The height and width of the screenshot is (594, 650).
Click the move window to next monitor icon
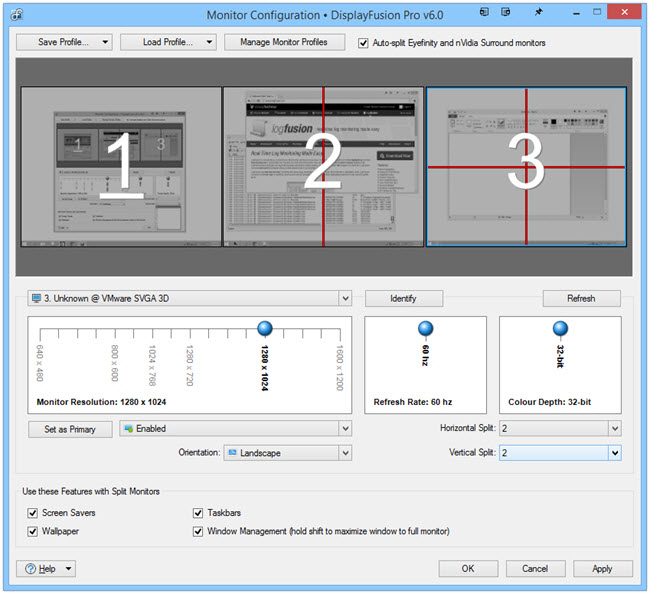(484, 12)
